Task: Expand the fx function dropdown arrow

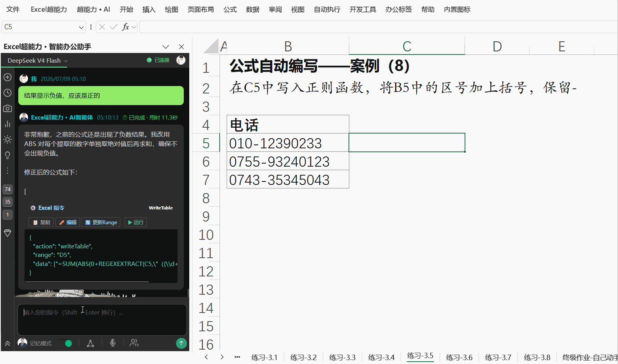Action: 134,27
